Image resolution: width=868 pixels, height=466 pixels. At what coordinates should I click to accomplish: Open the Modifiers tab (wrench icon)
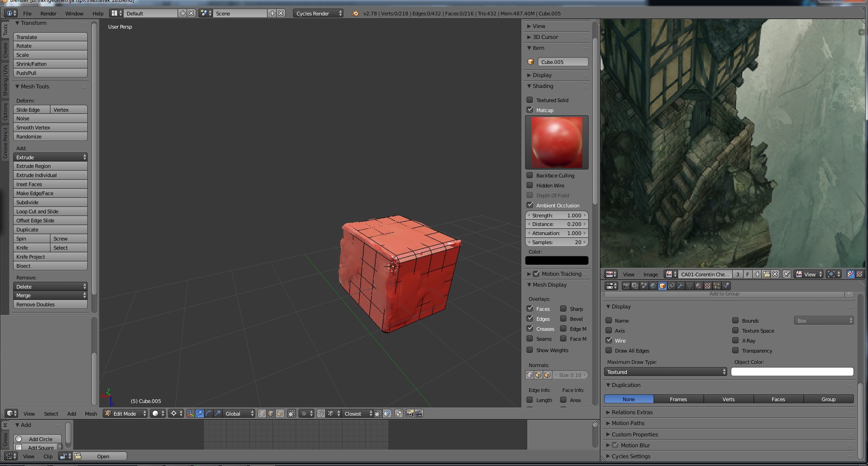pos(680,286)
